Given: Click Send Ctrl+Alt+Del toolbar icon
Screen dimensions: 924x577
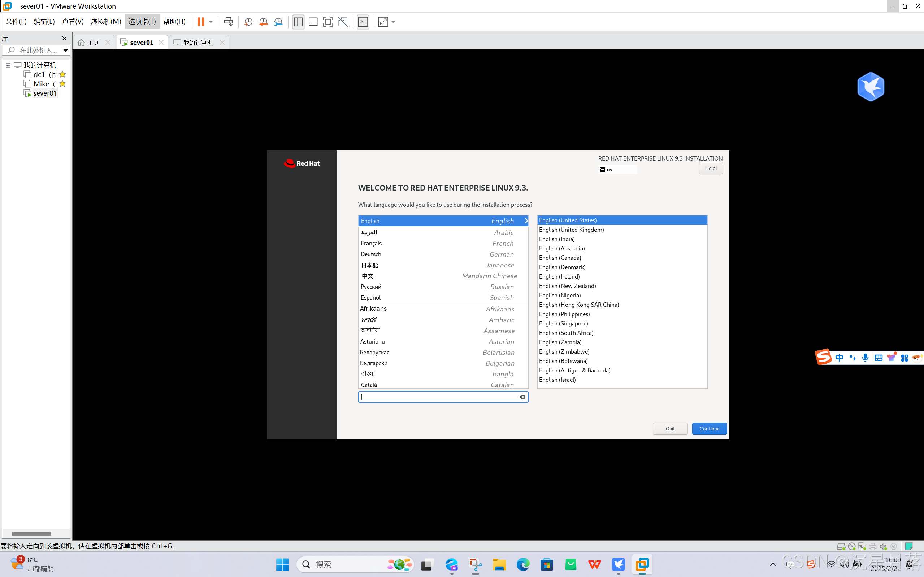Looking at the screenshot, I should tap(228, 22).
